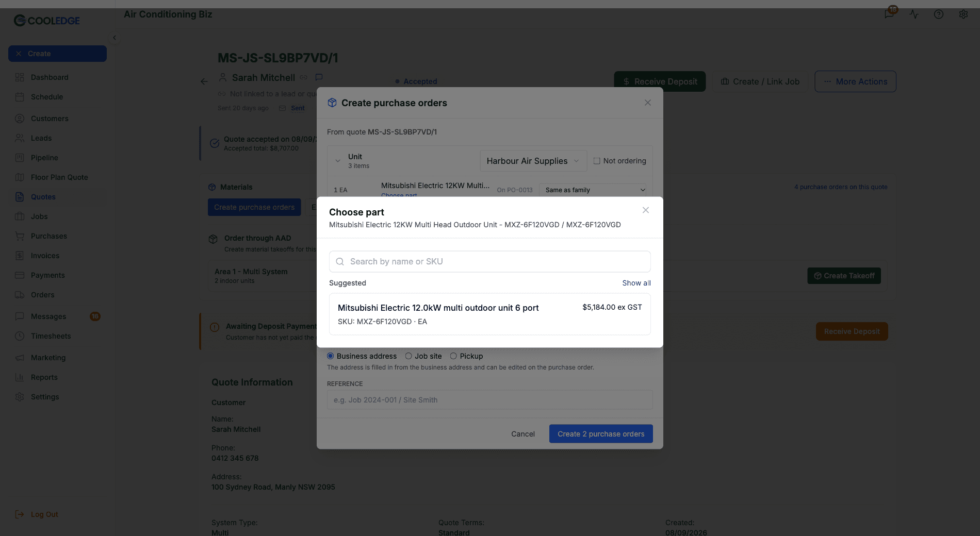Image resolution: width=980 pixels, height=536 pixels.
Task: Click the Timesheets clock icon
Action: tap(20, 336)
